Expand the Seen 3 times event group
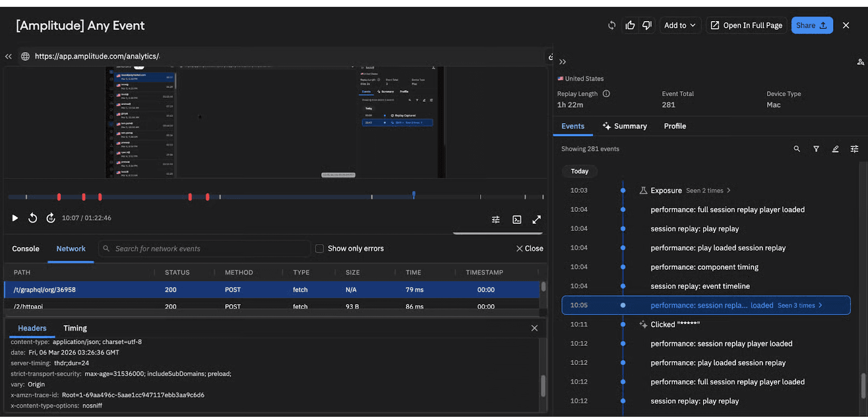Screen dimensions: 868x417 pos(800,305)
